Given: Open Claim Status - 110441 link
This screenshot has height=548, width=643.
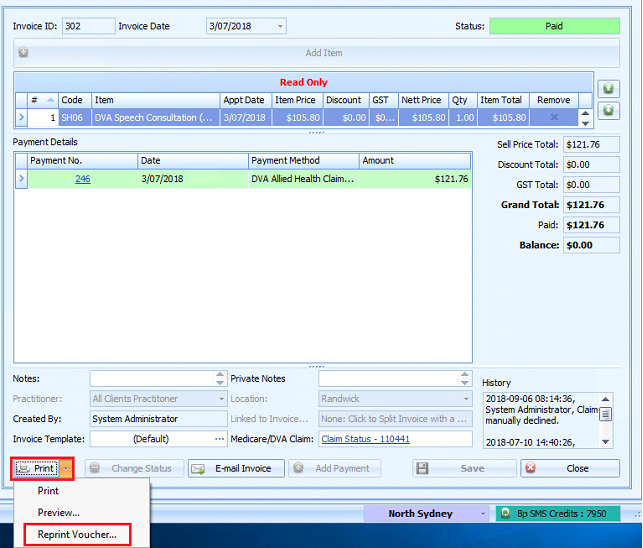Looking at the screenshot, I should (x=365, y=439).
